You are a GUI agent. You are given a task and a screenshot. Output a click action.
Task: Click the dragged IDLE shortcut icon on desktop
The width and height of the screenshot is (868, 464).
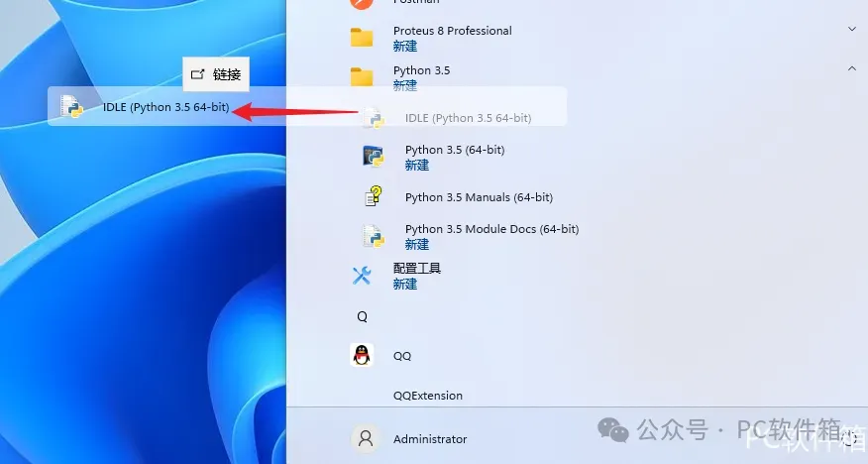[x=72, y=106]
